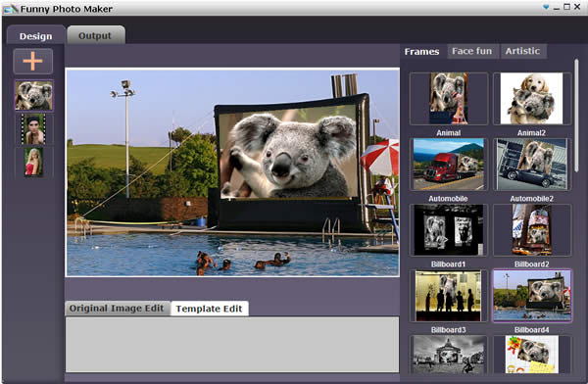Apply the Automobile truck frame
The height and width of the screenshot is (384, 588).
coord(449,165)
